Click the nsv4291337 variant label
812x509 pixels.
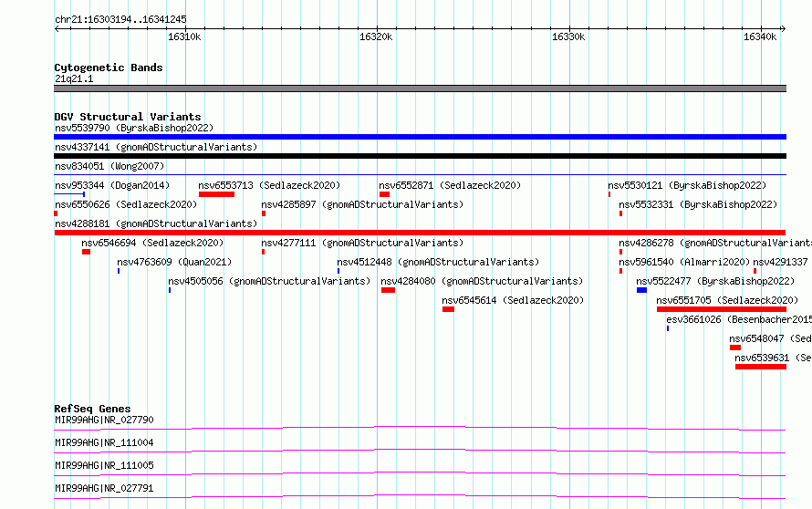point(780,262)
